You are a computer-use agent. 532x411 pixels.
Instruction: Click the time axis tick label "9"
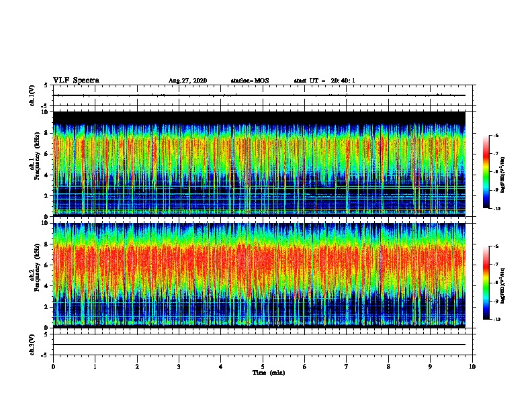[x=430, y=367]
